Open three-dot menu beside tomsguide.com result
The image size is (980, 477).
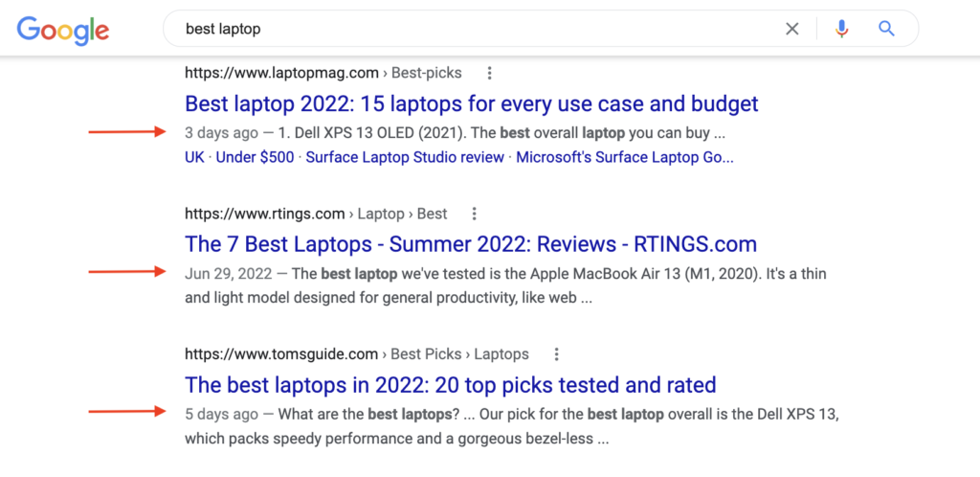pyautogui.click(x=556, y=355)
